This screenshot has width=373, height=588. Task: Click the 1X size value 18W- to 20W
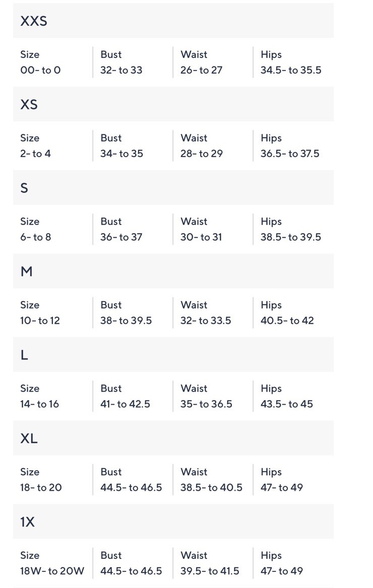pyautogui.click(x=52, y=571)
